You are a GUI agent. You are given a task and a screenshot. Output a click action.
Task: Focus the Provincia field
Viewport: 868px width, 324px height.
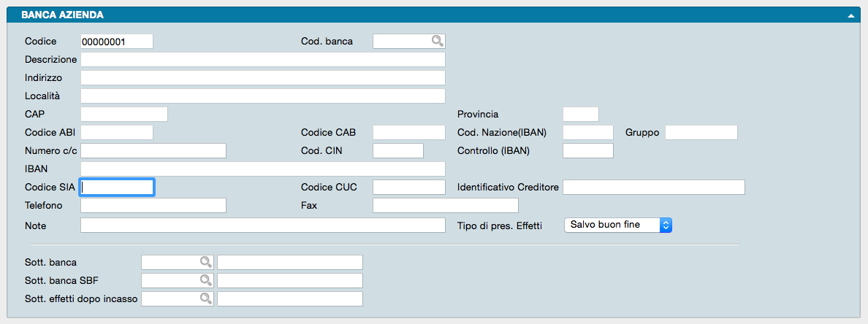580,115
